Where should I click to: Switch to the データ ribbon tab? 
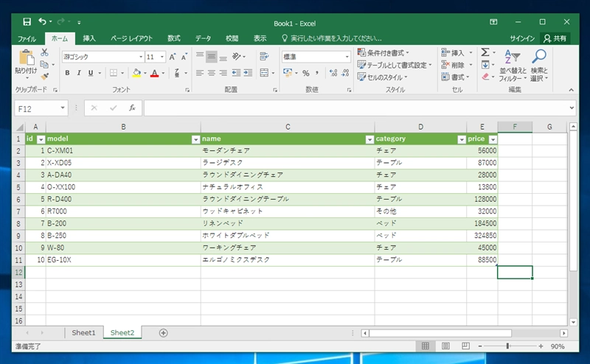point(203,38)
